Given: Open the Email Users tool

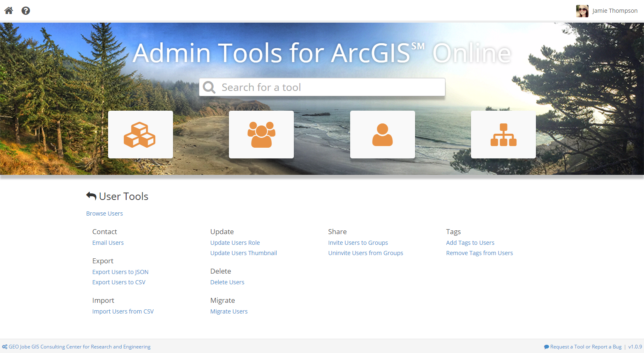Looking at the screenshot, I should pos(108,243).
